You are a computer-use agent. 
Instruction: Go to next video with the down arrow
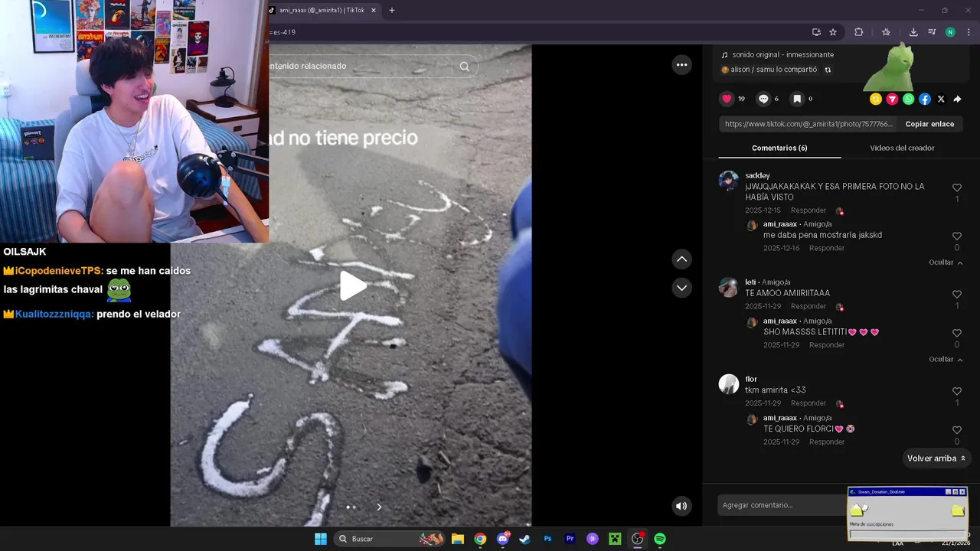(x=681, y=288)
